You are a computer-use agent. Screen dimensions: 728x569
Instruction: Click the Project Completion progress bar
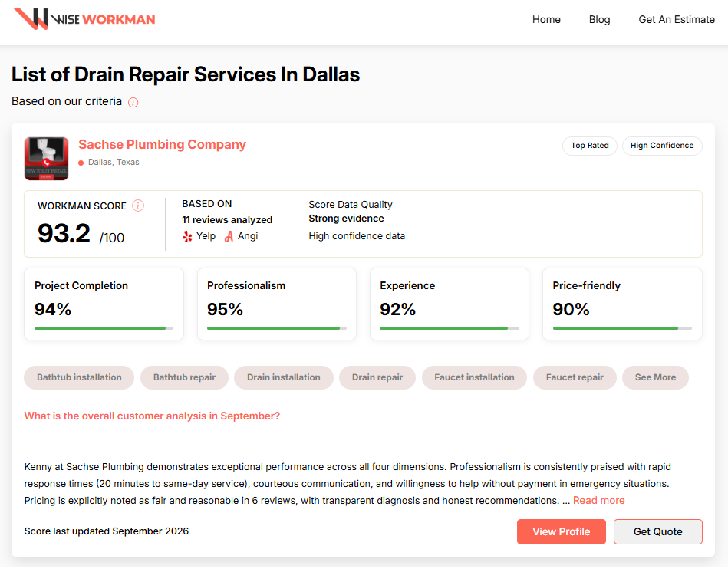point(104,328)
